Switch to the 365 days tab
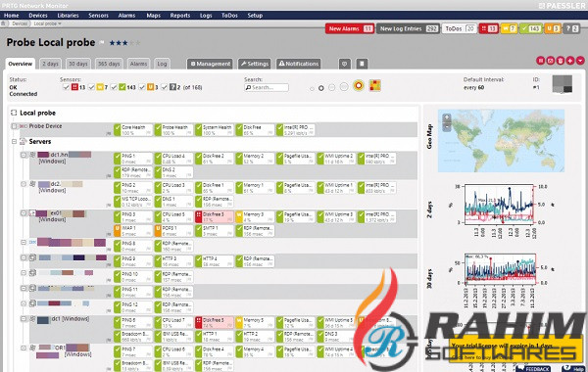588x372 pixels. (109, 64)
